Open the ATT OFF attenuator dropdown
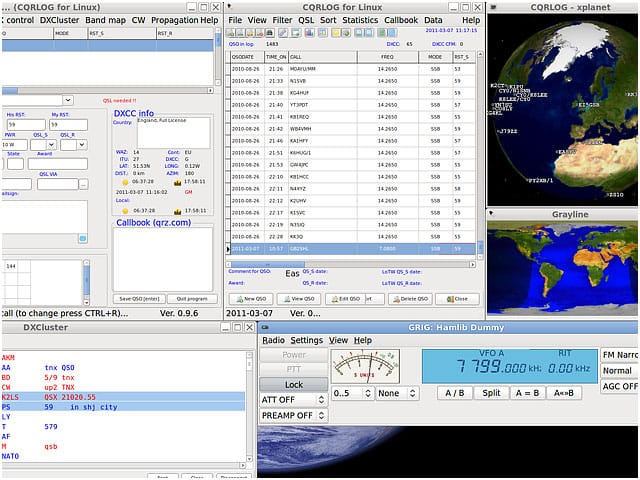 [293, 400]
